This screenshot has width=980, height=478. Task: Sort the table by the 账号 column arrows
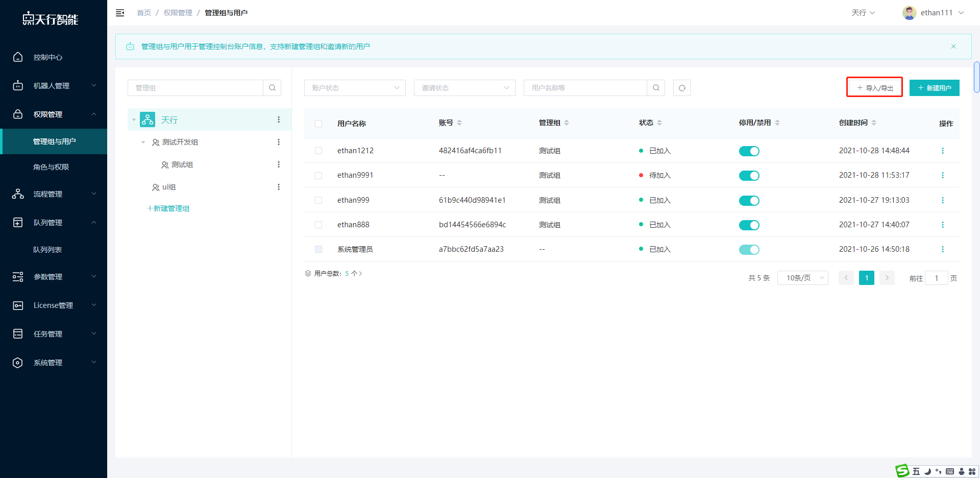coord(459,123)
